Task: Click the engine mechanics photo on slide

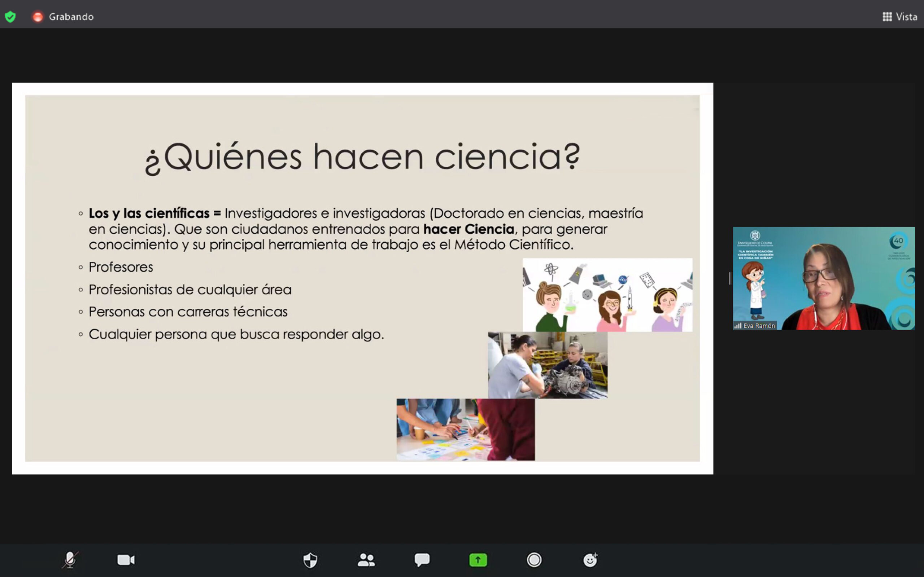Action: pos(548,365)
